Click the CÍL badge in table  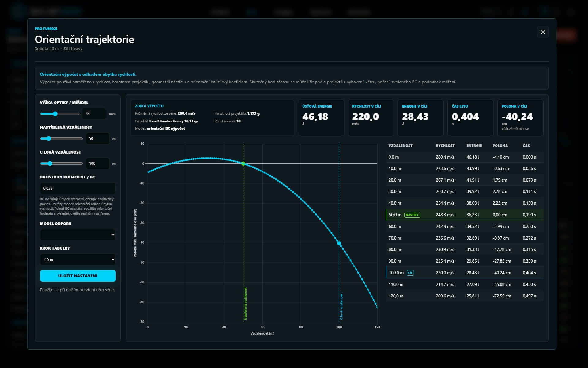[410, 273]
